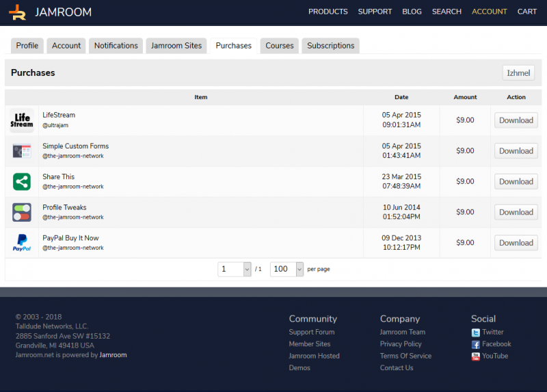Image resolution: width=547 pixels, height=392 pixels.
Task: Open the Support Forum footer link
Action: point(311,332)
